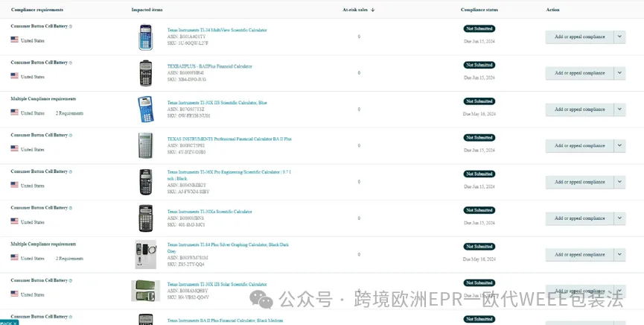The image size is (644, 325).
Task: Open BA II Plus Financial Calculator, Black Medium link
Action: [x=225, y=321]
